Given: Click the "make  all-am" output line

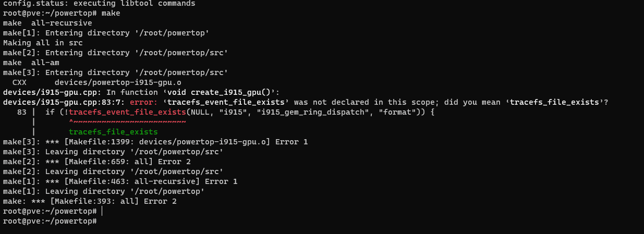Looking at the screenshot, I should (31, 63).
